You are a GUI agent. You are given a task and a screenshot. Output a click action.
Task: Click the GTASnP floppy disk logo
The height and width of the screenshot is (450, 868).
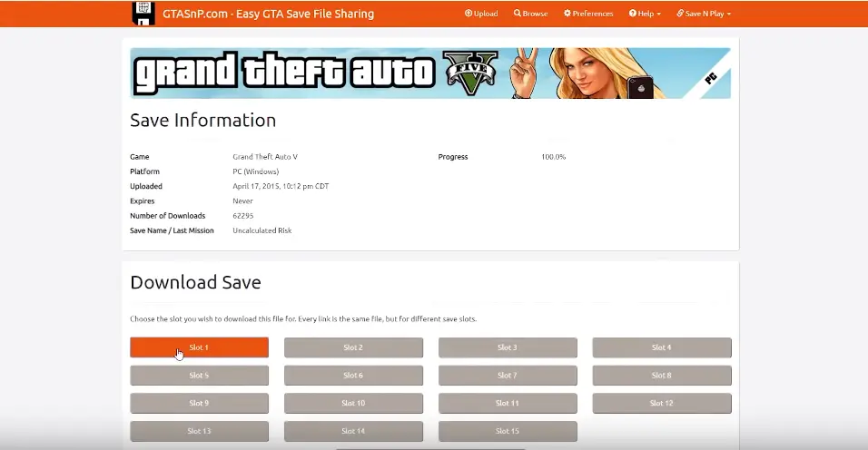[x=143, y=14]
